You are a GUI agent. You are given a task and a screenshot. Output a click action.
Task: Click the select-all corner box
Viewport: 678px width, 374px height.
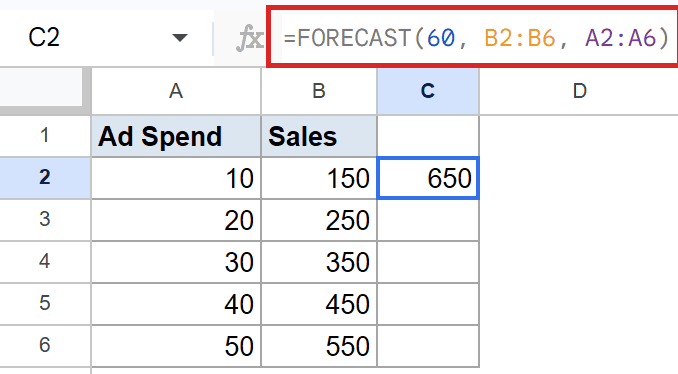pos(41,87)
